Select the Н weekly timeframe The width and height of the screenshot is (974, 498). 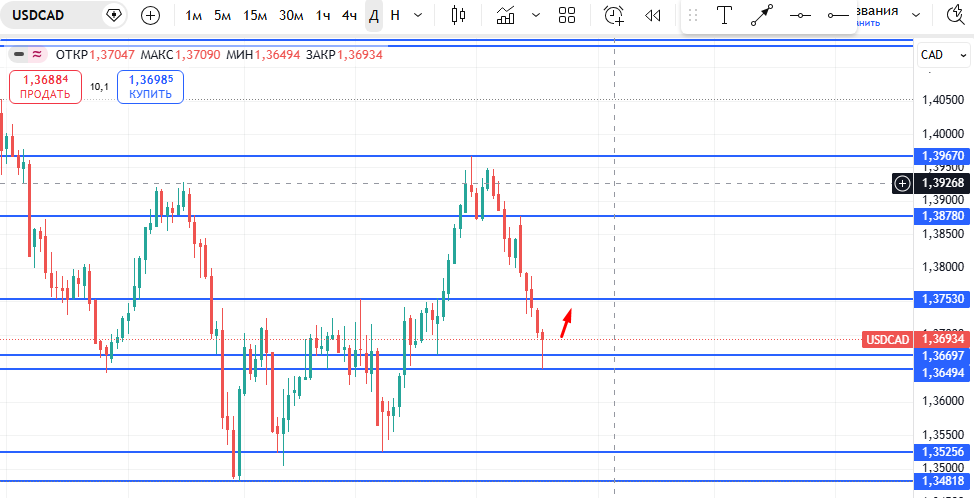(x=394, y=16)
